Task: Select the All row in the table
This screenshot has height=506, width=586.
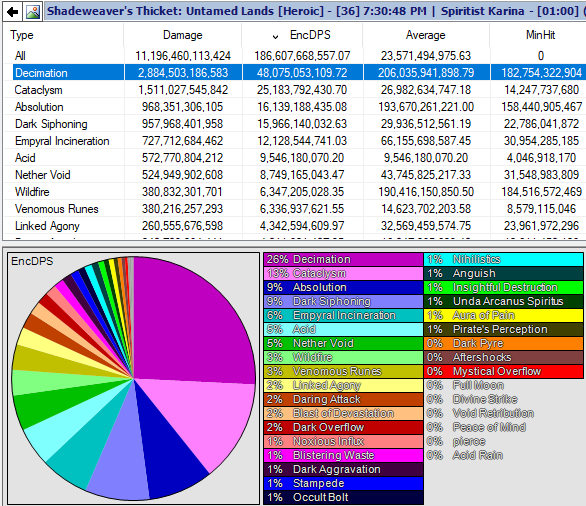Action: click(x=294, y=56)
